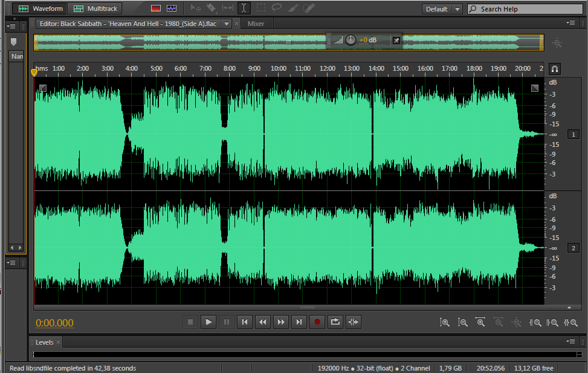Screen dimensions: 588x373
Task: Select the Lasso Selection tool
Action: [277, 8]
